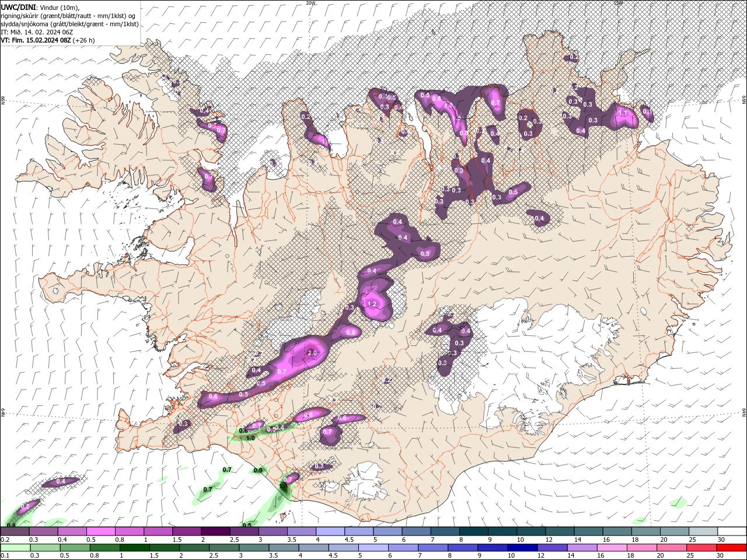Click the 'VT: Fim. 15.02.2024 08Z' valid time

click(x=36, y=40)
